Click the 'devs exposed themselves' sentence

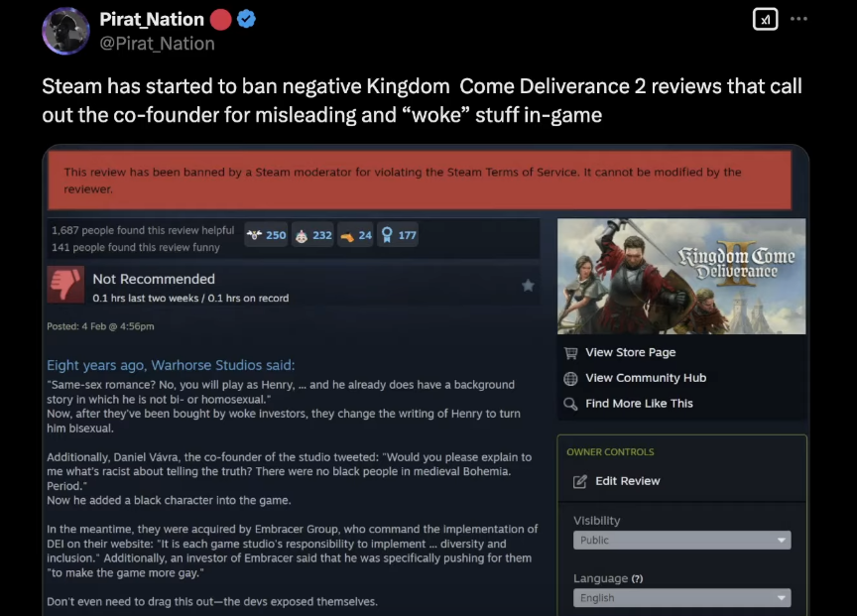[x=212, y=601]
